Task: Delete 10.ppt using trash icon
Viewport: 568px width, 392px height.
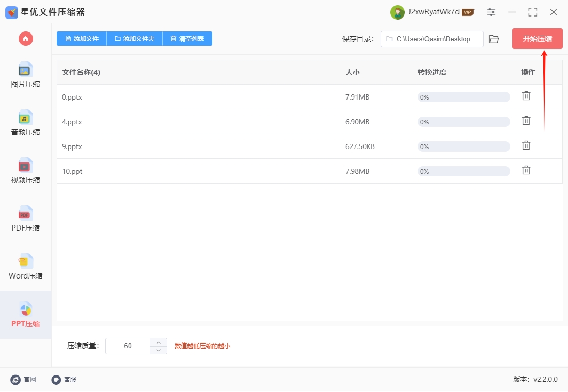Action: [526, 170]
